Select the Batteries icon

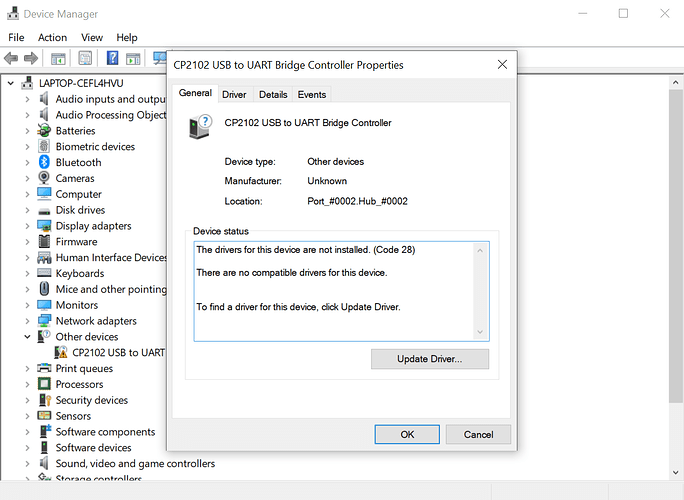(44, 130)
